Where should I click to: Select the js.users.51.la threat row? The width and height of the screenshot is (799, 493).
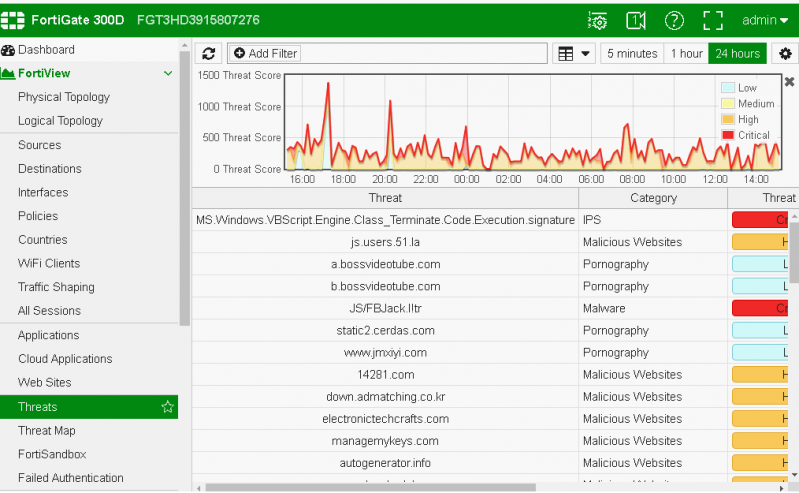coord(385,242)
